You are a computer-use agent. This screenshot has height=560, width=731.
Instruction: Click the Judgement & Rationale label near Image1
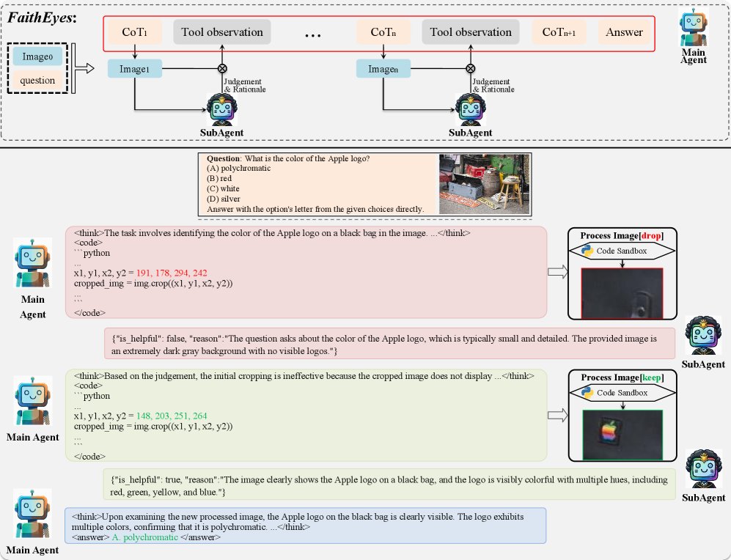click(x=245, y=85)
